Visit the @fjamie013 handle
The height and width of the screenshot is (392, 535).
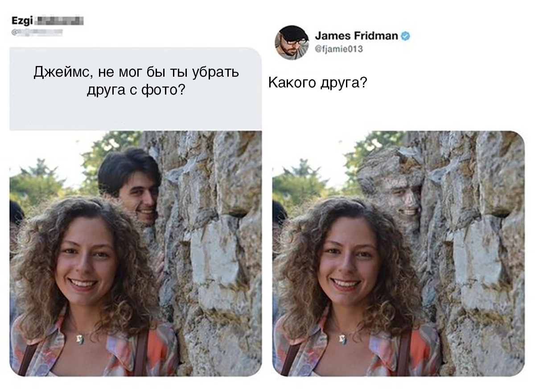click(339, 50)
